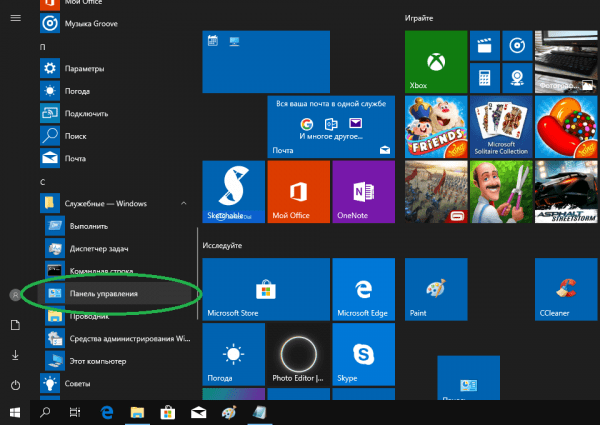The image size is (600, 425).
Task: Open File Explorer on taskbar
Action: pyautogui.click(x=137, y=412)
